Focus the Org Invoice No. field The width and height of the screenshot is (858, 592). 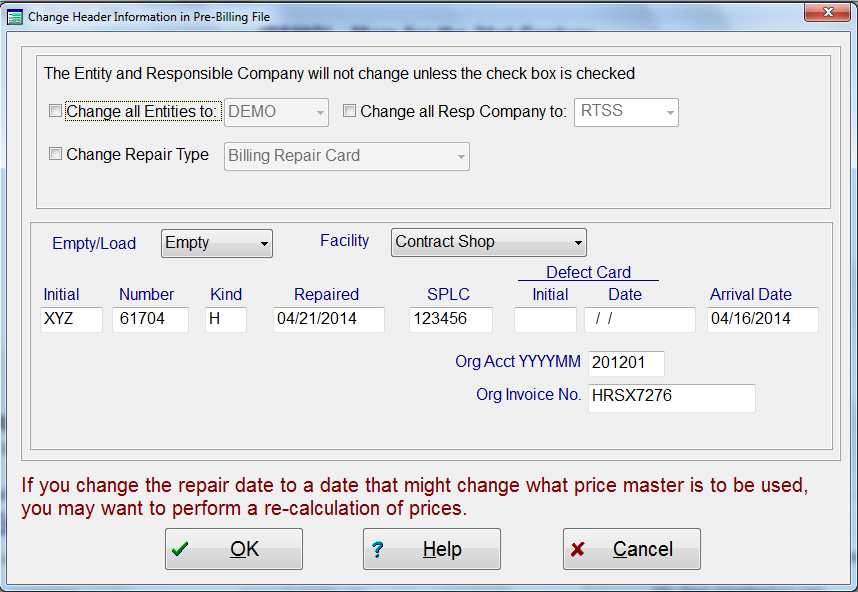coord(671,397)
